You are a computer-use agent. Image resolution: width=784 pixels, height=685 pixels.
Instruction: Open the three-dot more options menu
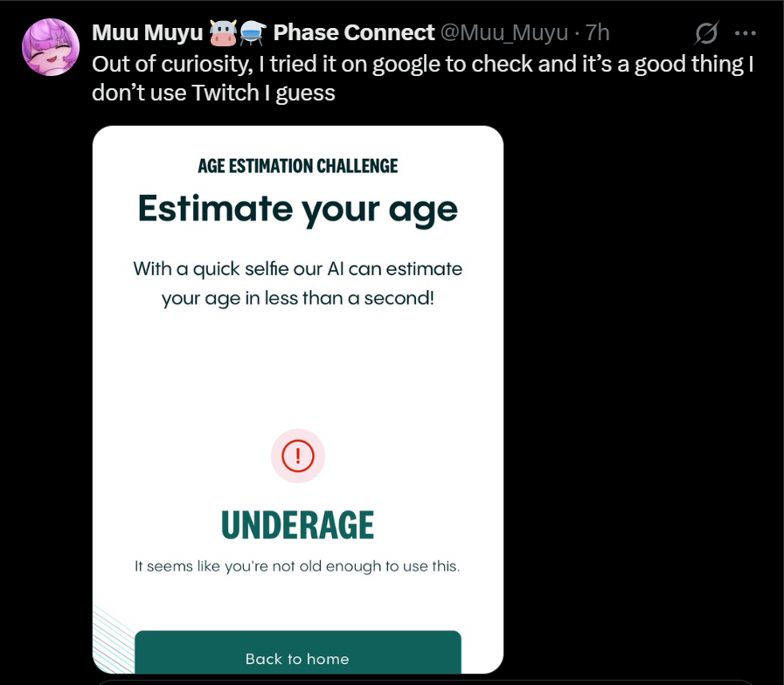(745, 33)
